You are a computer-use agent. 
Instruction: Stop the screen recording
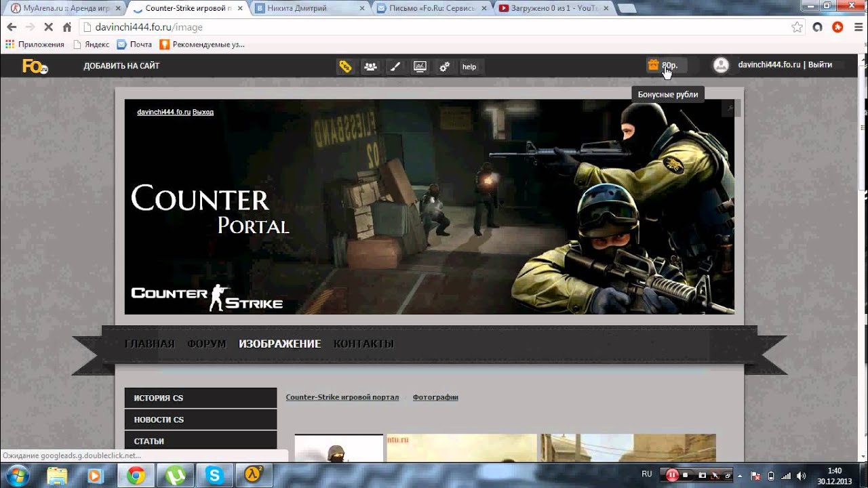686,475
